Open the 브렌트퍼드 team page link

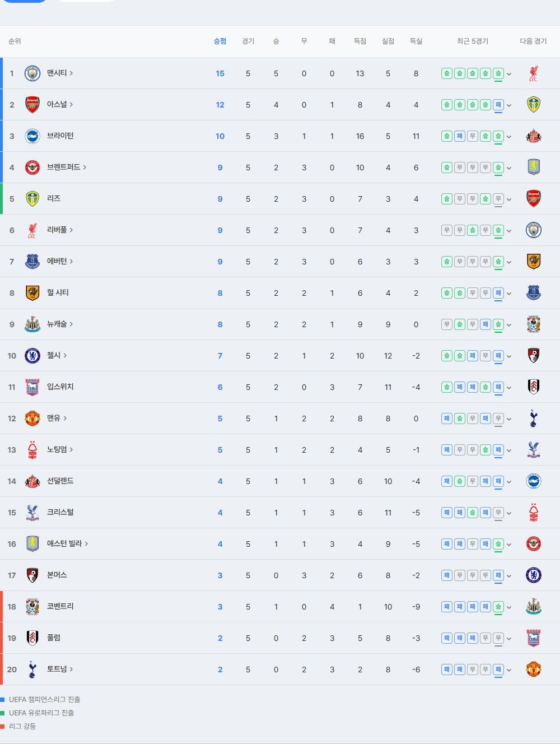click(x=67, y=168)
